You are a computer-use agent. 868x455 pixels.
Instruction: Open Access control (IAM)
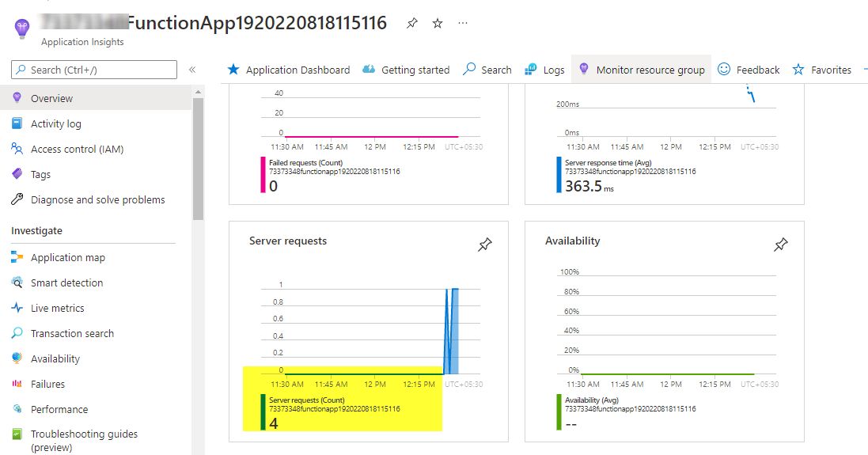point(77,149)
